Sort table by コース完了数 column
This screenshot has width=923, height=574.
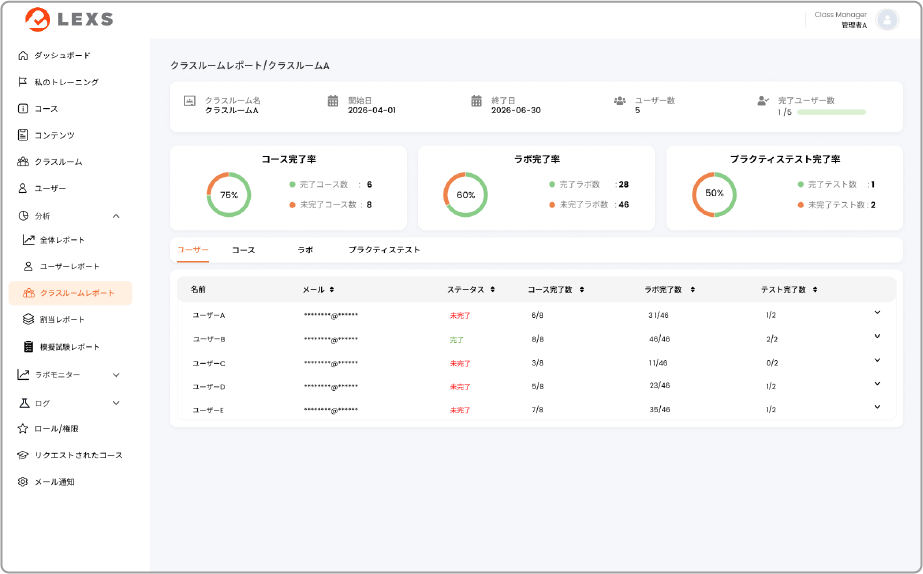point(582,290)
